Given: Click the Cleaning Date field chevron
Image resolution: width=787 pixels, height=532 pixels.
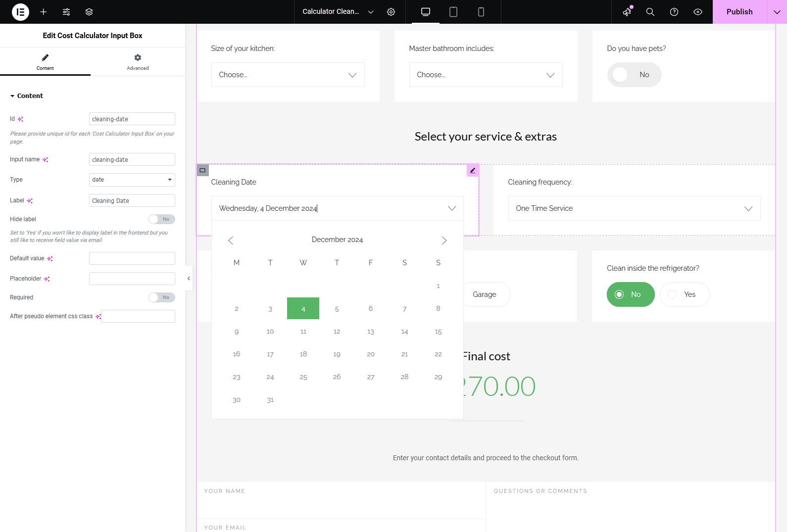Looking at the screenshot, I should coord(452,208).
